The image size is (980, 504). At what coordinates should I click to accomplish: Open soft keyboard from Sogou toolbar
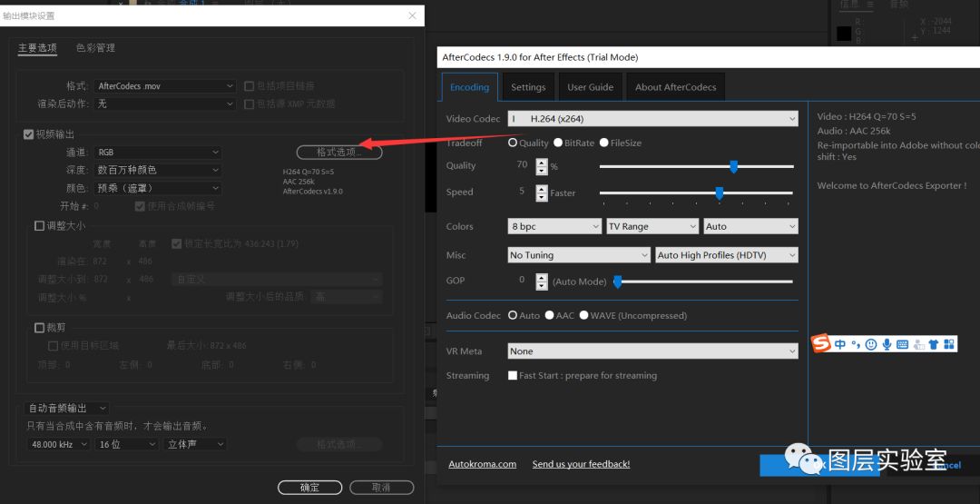tap(902, 344)
